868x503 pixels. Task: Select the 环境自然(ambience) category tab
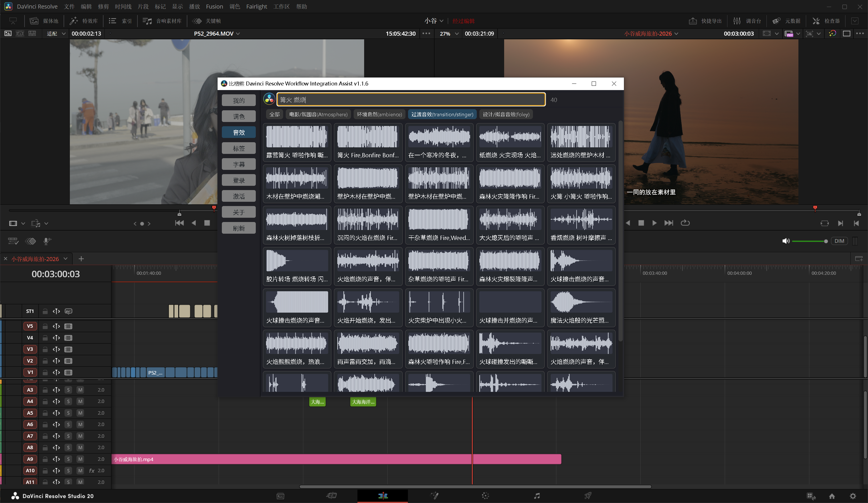(x=379, y=114)
